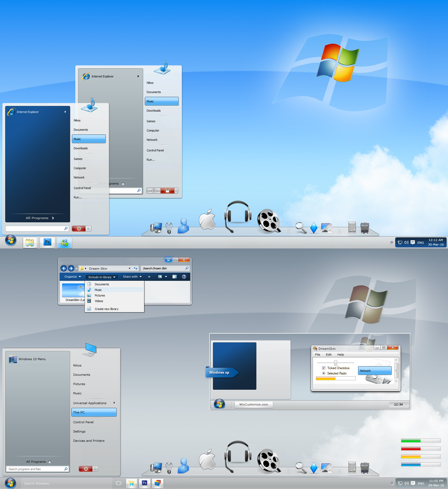Screen dimensions: 448x489
Task: Open the change view dropdown arrow in explorer
Action: (166, 277)
